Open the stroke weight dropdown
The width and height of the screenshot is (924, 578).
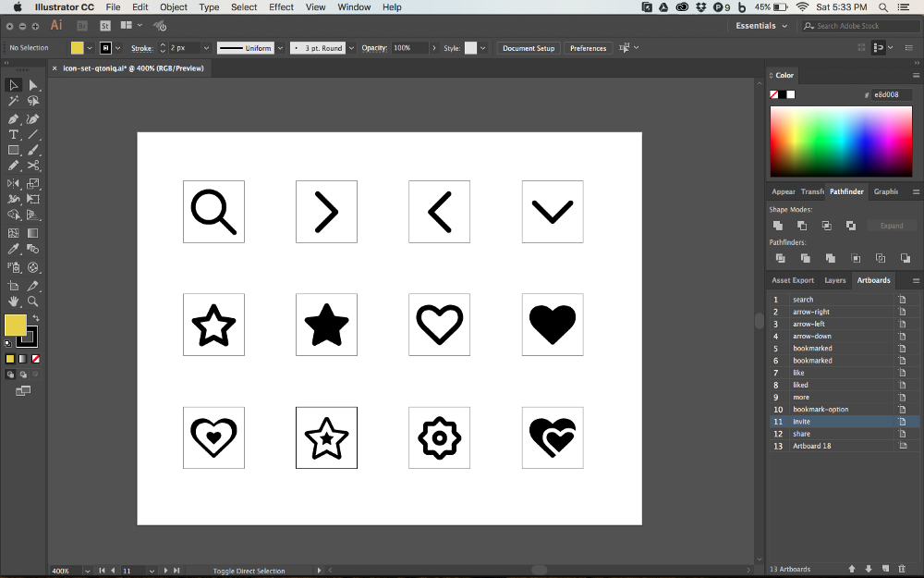207,48
